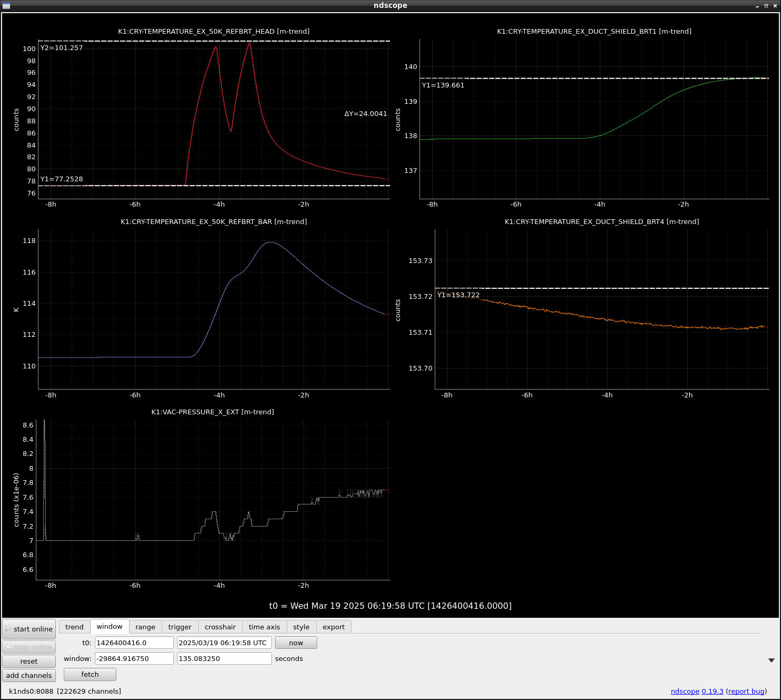Viewport: 781px width, 700px height.
Task: Click the window start value field
Action: pos(134,658)
